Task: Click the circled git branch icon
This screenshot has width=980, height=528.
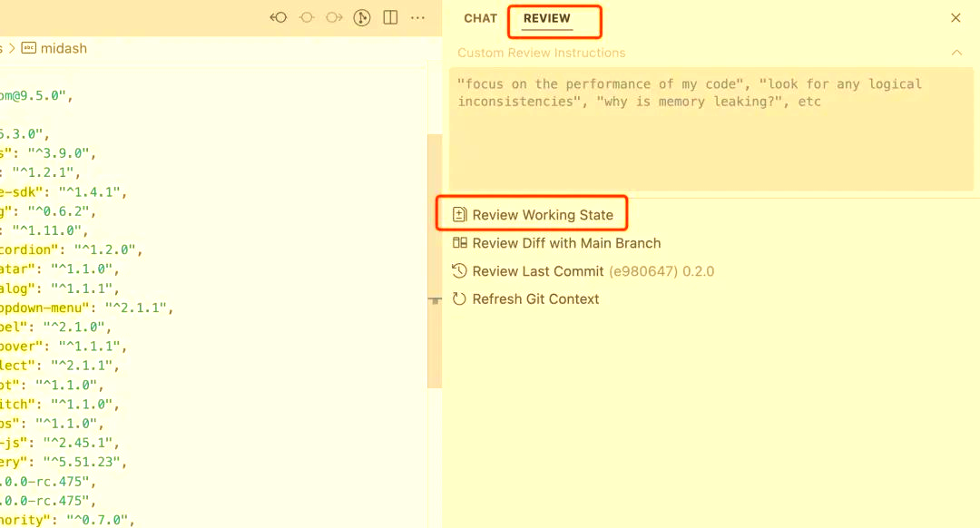Action: [x=362, y=17]
